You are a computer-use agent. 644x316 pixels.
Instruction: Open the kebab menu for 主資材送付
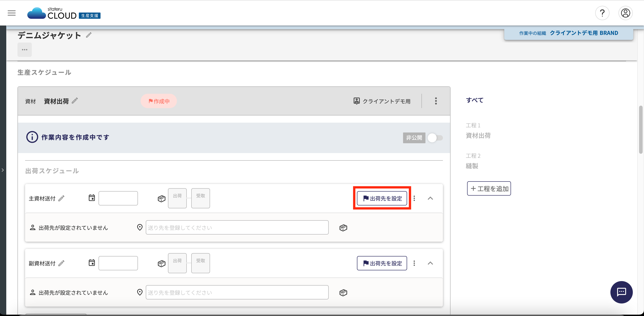point(414,198)
